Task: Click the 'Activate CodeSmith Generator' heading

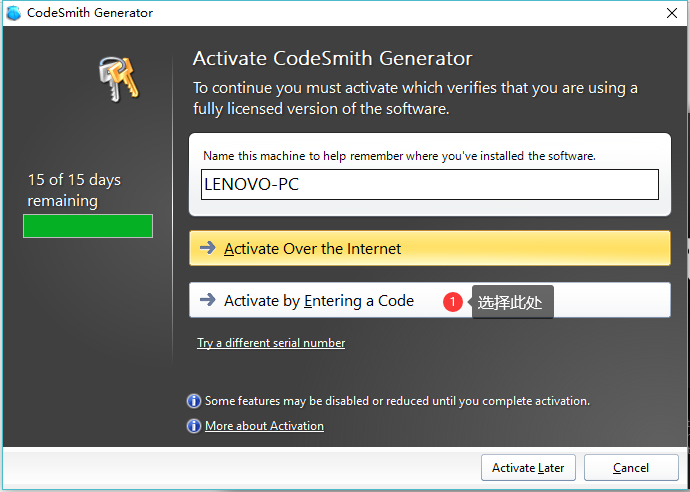Action: point(332,59)
